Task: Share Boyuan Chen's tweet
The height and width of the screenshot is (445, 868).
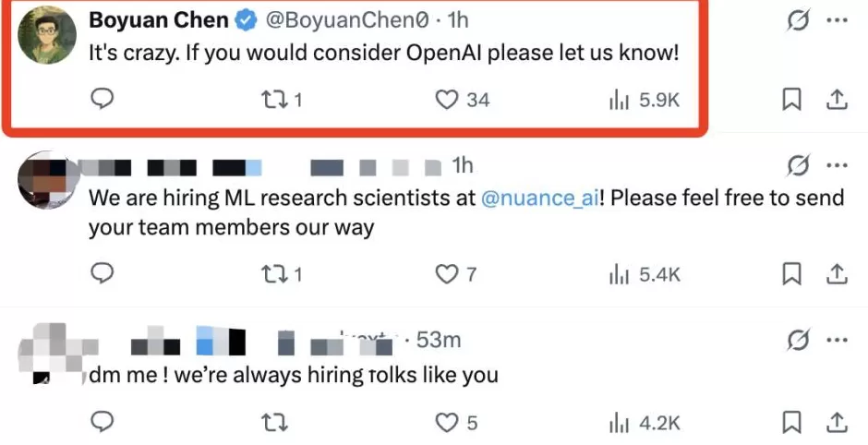Action: [836, 100]
